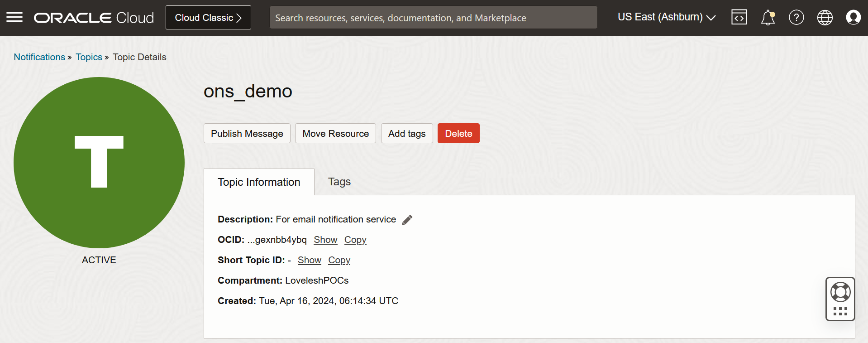Go to Topics breadcrumb

[x=89, y=57]
